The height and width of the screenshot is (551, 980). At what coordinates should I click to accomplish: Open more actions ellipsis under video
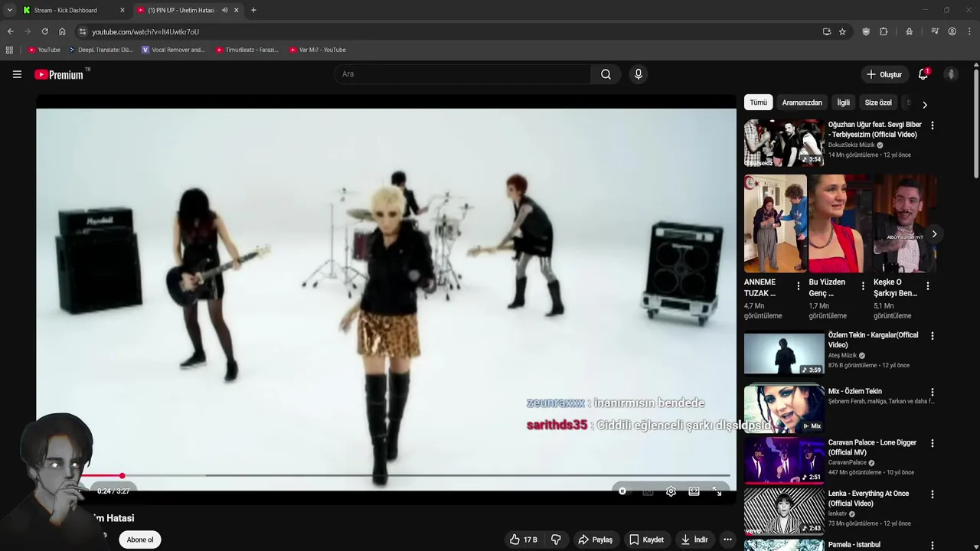click(728, 540)
